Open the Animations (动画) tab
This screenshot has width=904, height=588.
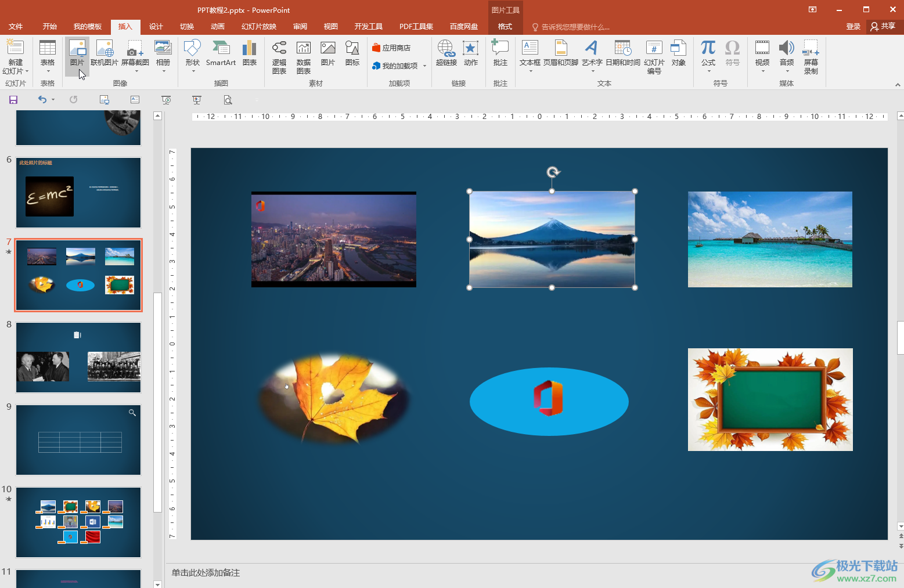coord(218,27)
